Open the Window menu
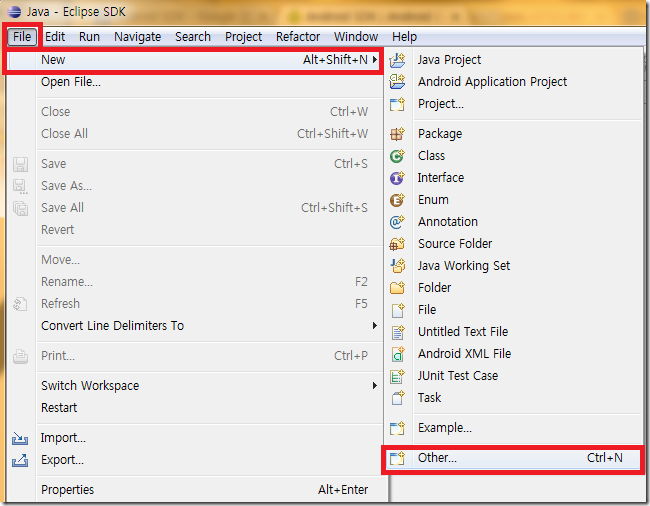Screen dimensions: 650x506 (x=356, y=37)
